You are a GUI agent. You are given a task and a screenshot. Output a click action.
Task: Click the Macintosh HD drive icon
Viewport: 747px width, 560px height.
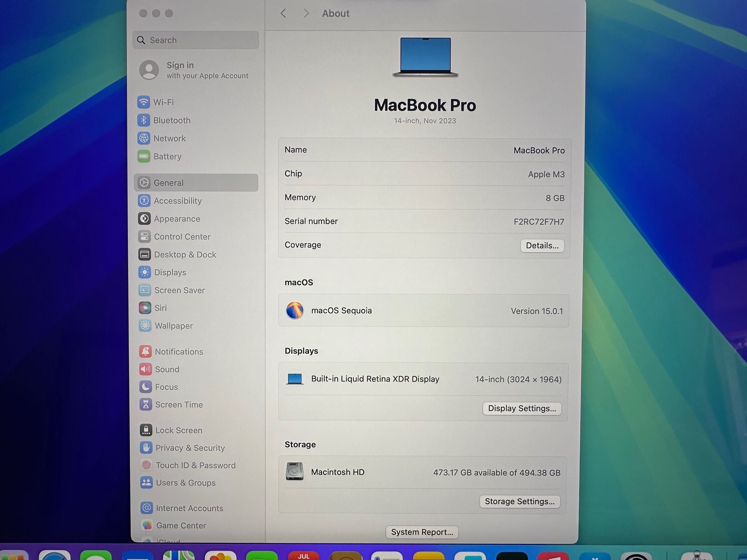295,471
